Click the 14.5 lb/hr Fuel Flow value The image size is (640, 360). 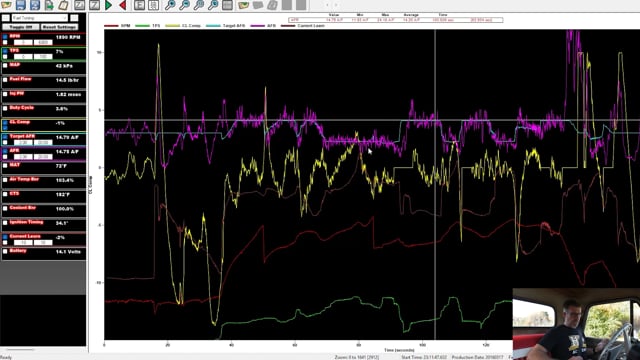68,80
